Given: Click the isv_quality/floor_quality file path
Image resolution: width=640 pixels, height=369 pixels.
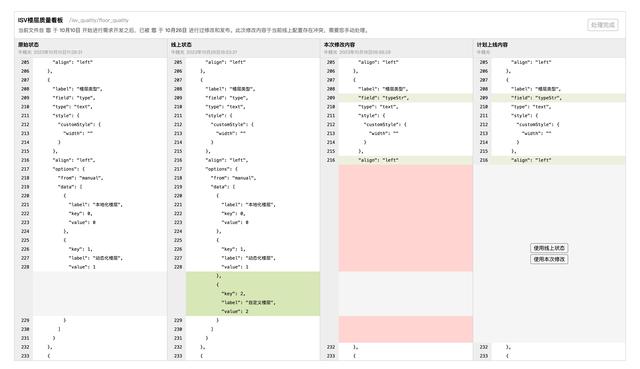Looking at the screenshot, I should point(99,20).
